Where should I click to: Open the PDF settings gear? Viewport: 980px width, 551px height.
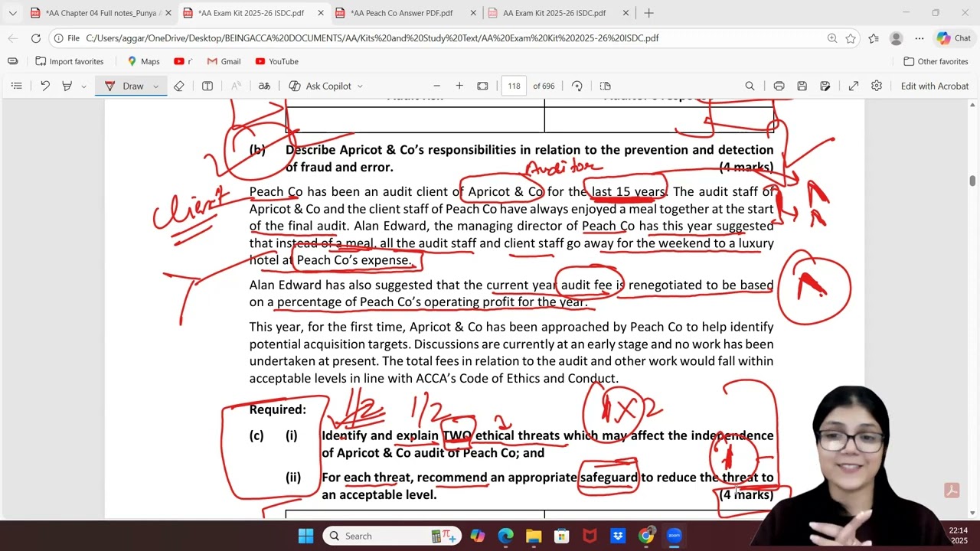point(877,86)
